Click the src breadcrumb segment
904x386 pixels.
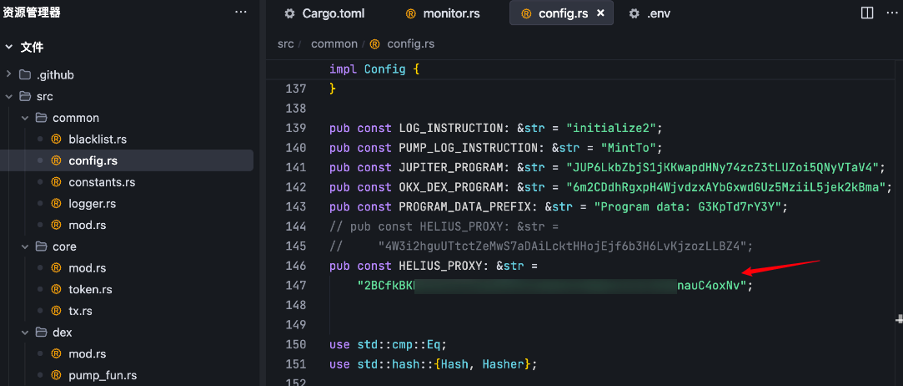coord(285,44)
